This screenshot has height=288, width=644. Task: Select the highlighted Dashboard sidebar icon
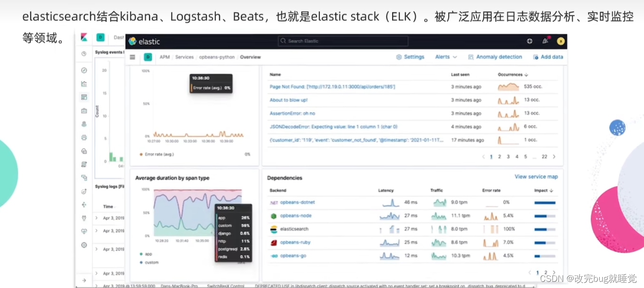pyautogui.click(x=84, y=97)
